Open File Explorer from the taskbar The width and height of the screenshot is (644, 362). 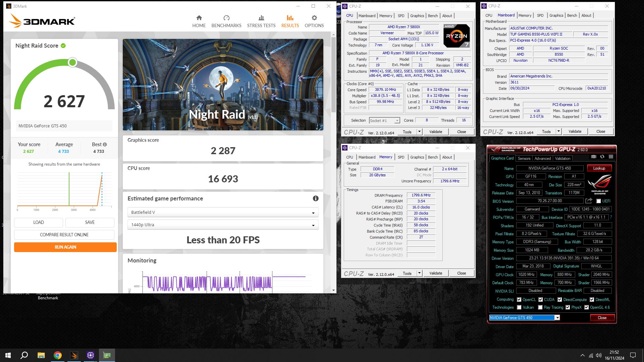[x=41, y=355]
